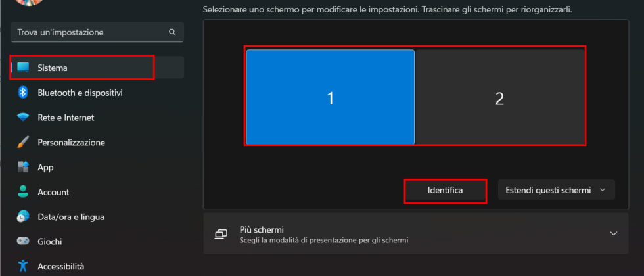This screenshot has width=644, height=276.
Task: Open the Estendi questi schermi dropdown
Action: (x=556, y=190)
